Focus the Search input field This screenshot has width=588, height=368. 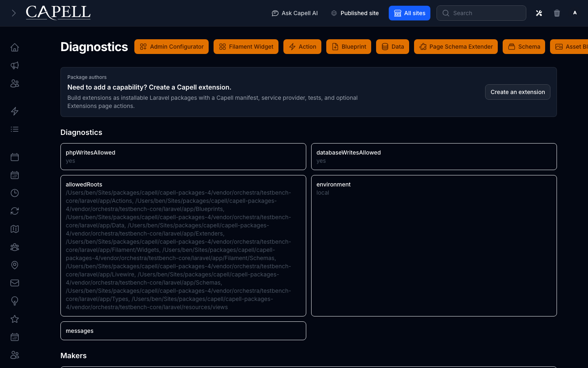click(481, 13)
